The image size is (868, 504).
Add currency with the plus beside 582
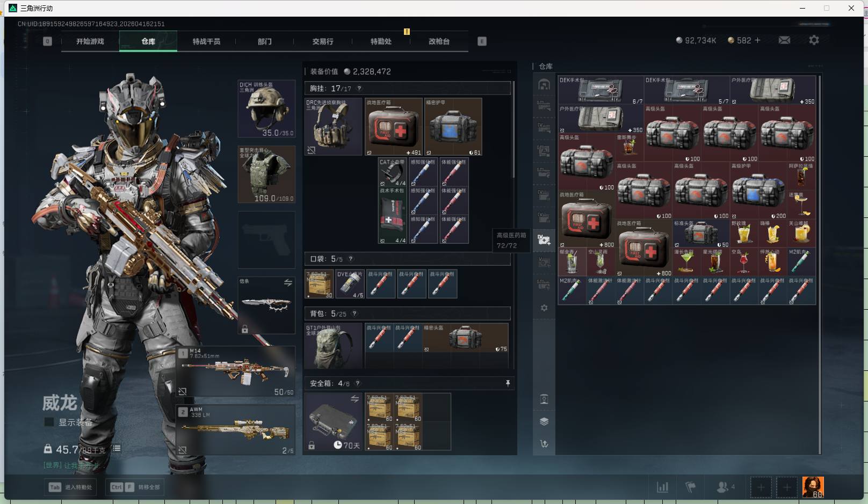757,40
